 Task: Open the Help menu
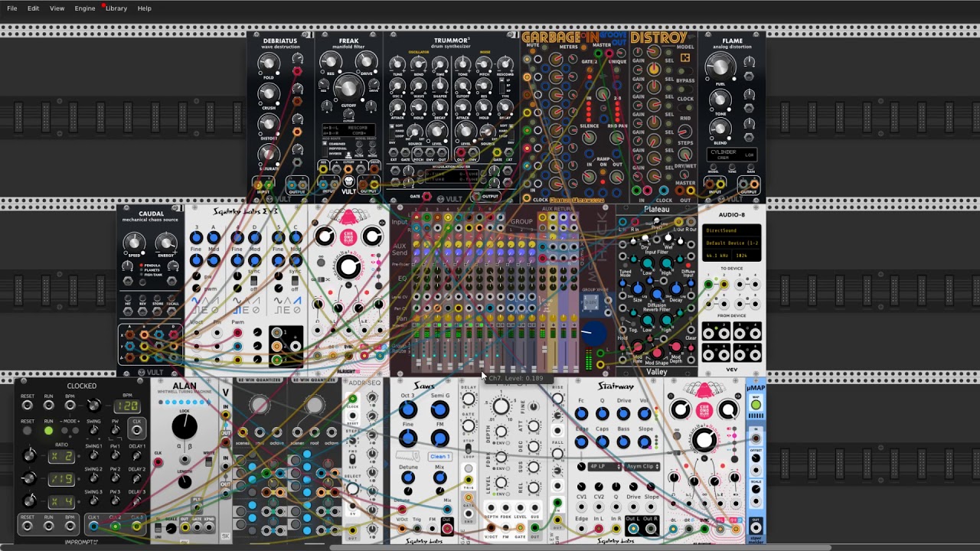(x=144, y=8)
